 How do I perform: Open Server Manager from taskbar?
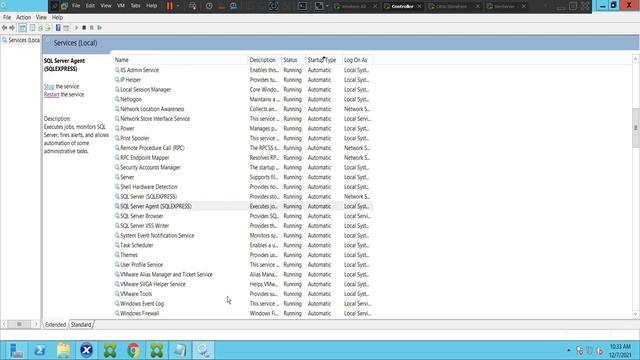16,351
